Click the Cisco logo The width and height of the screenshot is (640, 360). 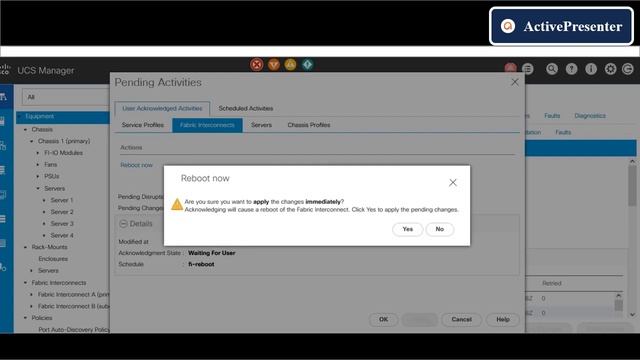tap(5, 69)
